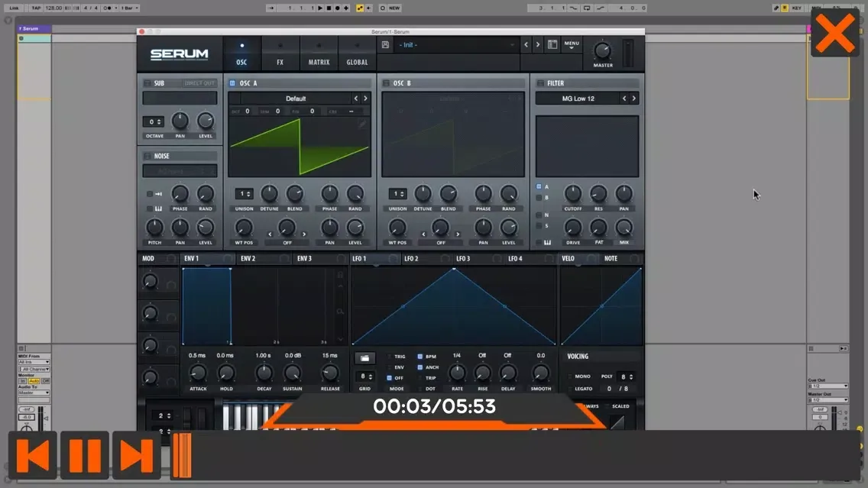
Task: Open the FX tab in Serum
Action: [280, 53]
